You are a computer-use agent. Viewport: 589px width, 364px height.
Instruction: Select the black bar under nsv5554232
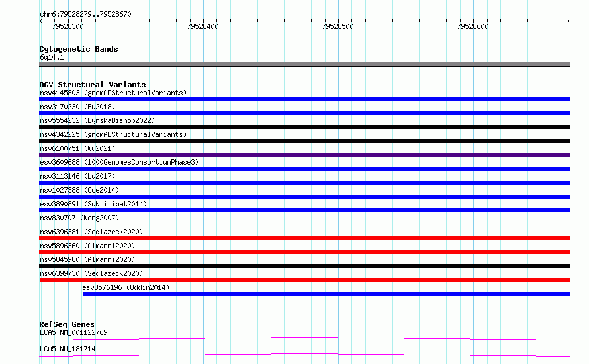pos(304,127)
